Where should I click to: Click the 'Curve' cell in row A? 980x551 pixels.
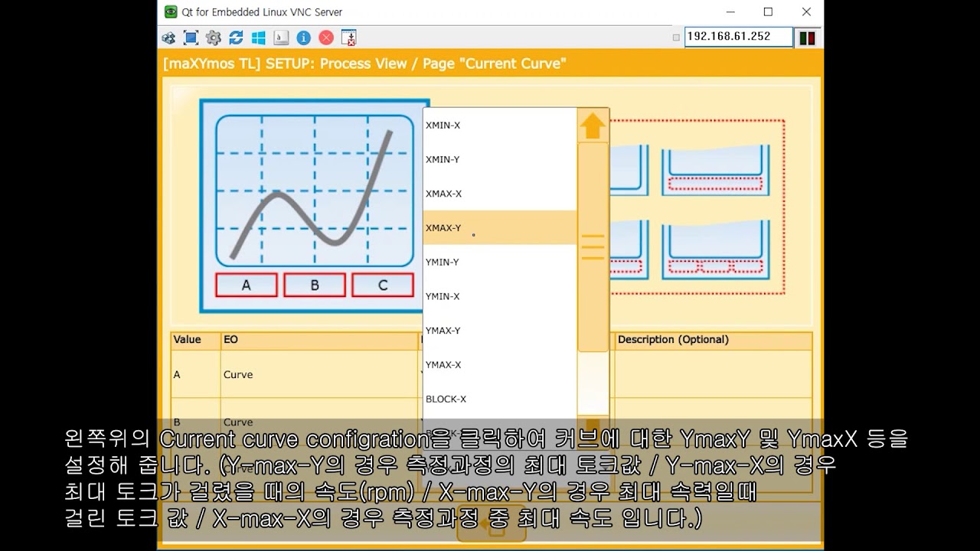(x=320, y=374)
